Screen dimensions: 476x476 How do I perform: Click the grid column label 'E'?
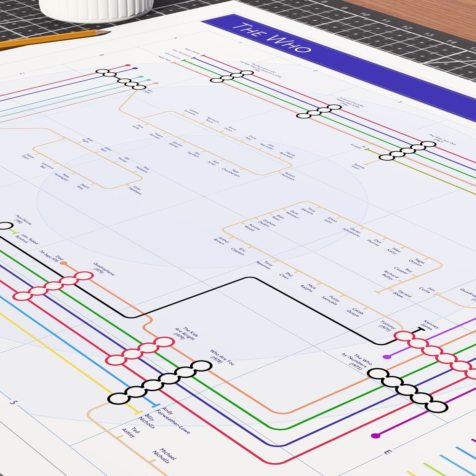(388, 452)
